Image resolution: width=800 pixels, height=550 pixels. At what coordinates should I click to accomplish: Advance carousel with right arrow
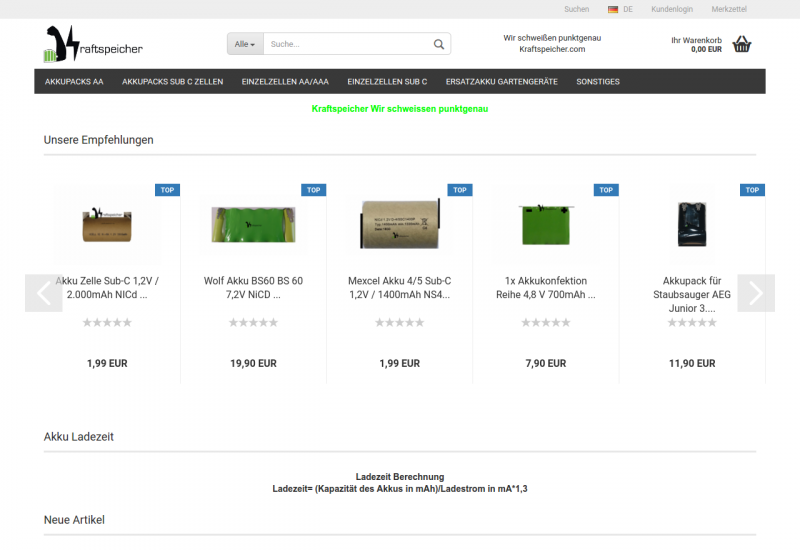(756, 293)
